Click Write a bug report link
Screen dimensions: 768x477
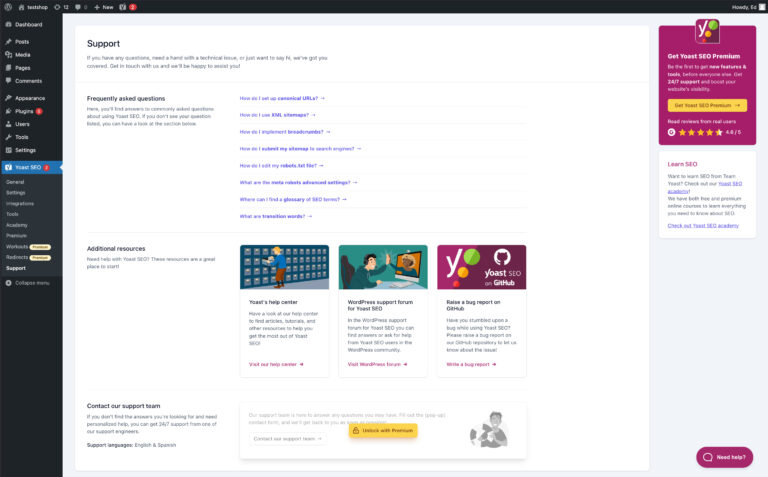471,364
